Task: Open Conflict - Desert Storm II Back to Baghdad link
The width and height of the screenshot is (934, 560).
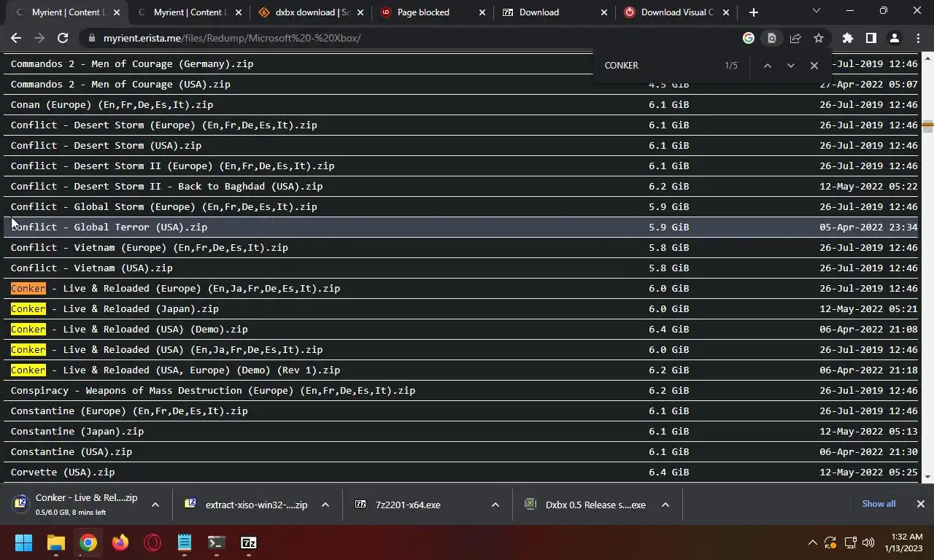Action: 166,186
